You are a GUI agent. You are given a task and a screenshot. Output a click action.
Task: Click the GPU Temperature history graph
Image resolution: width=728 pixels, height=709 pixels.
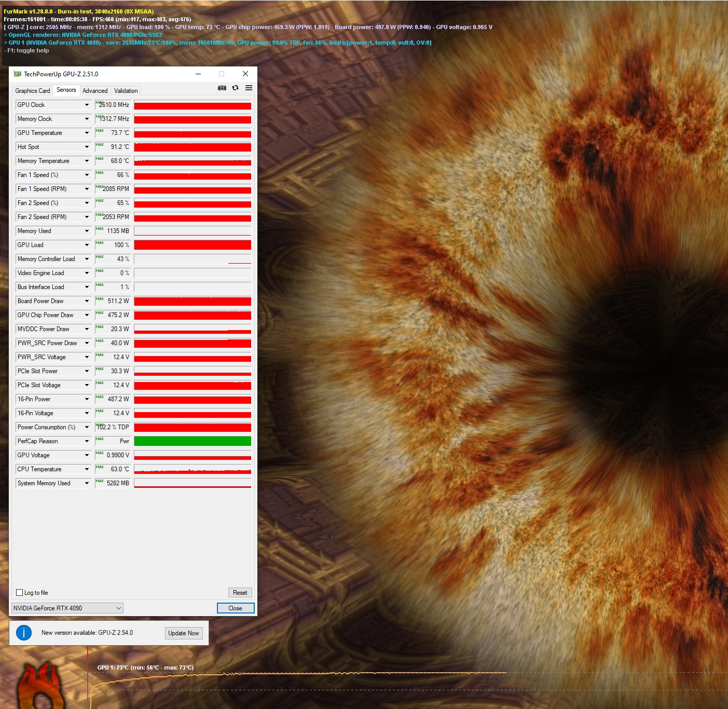click(x=193, y=133)
